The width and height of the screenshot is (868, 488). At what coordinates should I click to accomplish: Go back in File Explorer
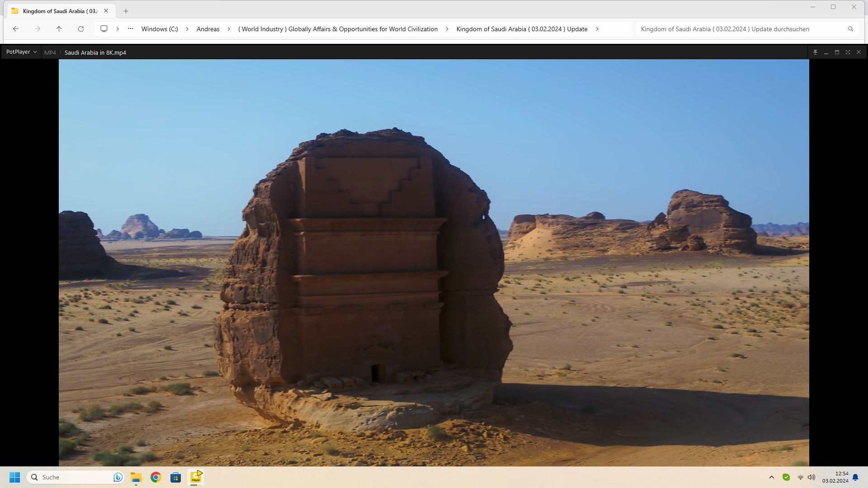pos(16,29)
